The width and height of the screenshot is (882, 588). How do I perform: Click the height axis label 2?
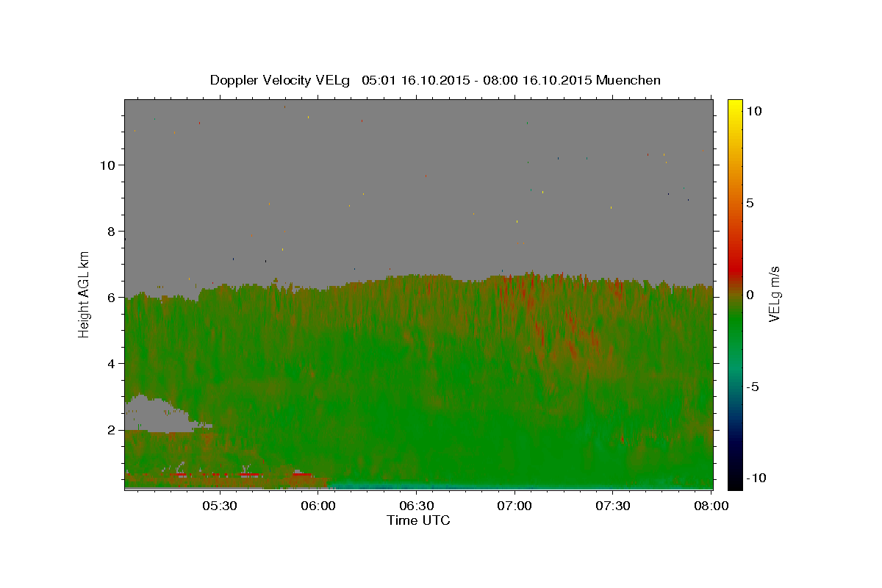click(111, 429)
